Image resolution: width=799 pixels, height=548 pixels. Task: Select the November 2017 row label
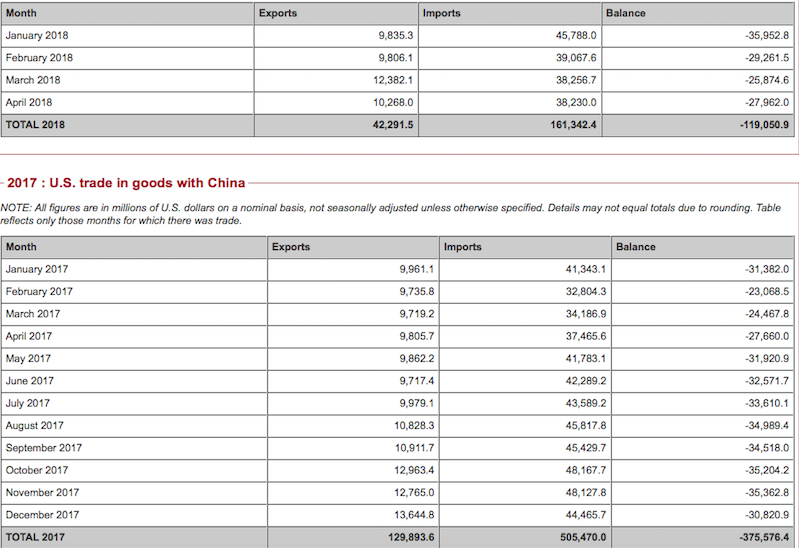coord(42,492)
